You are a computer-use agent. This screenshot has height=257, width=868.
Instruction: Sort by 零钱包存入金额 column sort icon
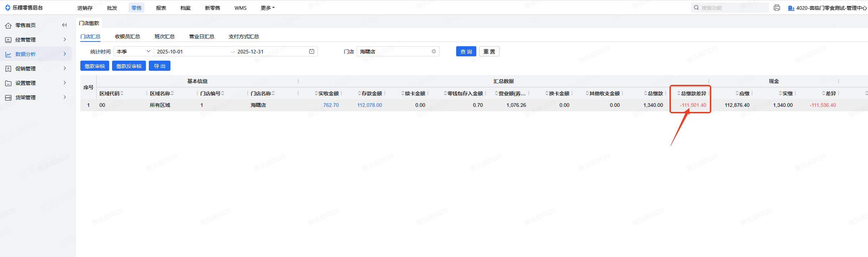[x=445, y=93]
